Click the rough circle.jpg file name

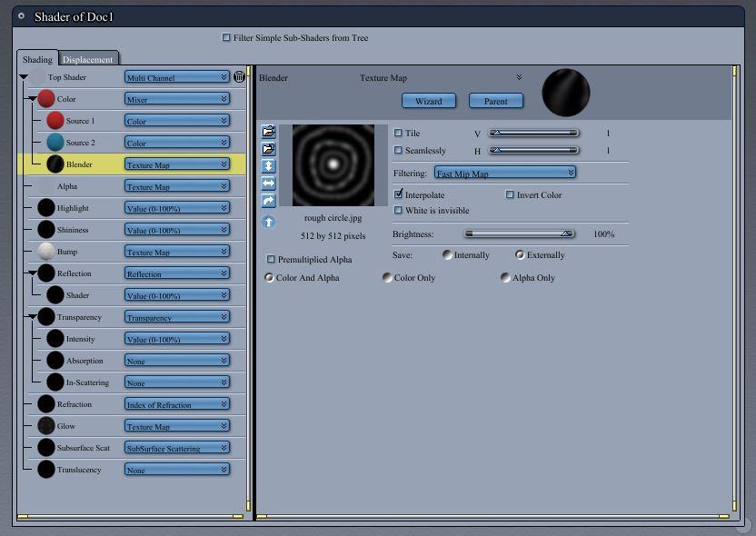(x=333, y=218)
